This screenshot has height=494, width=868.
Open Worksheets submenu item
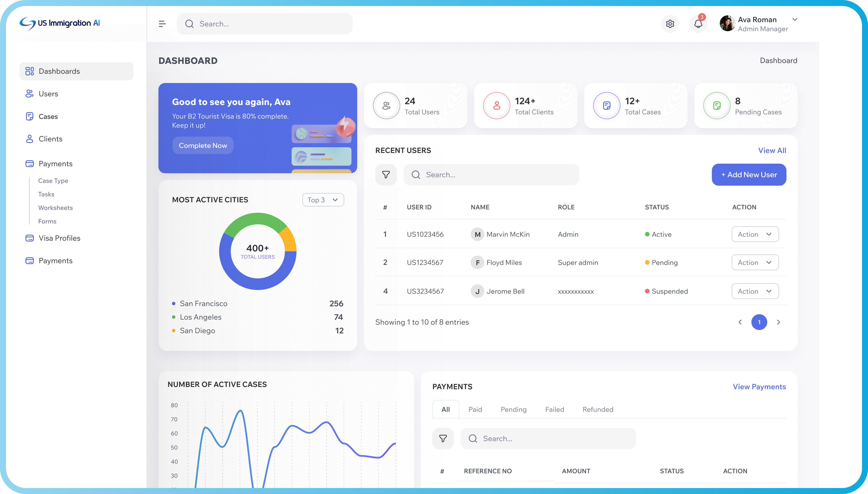point(55,208)
